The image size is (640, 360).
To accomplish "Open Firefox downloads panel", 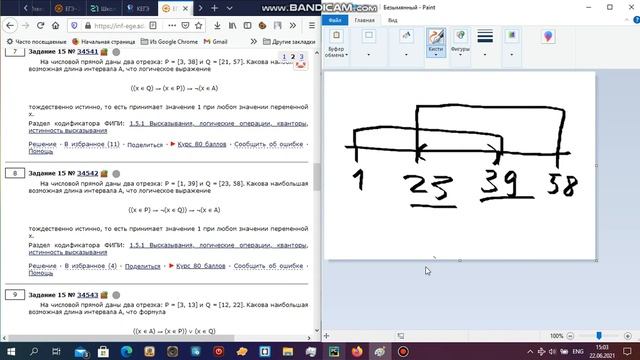I will click(x=217, y=25).
